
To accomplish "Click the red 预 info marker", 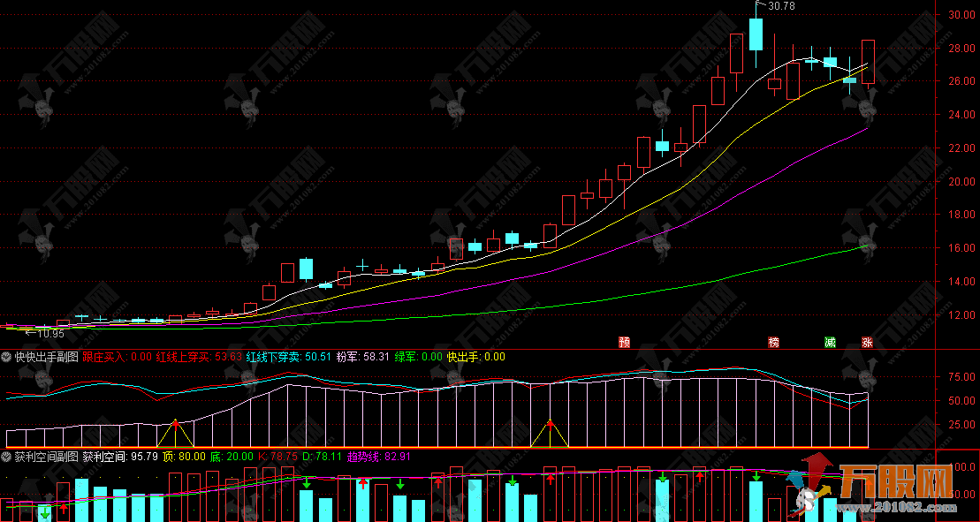I will pyautogui.click(x=624, y=342).
